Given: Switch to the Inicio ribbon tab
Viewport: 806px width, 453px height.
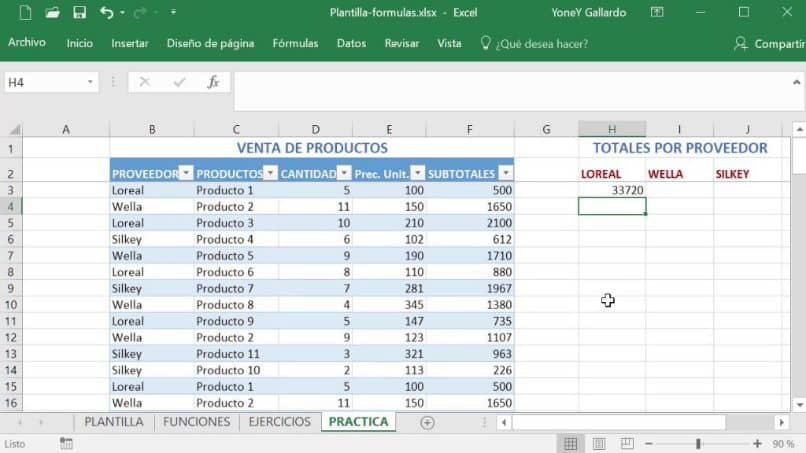Looking at the screenshot, I should (80, 43).
